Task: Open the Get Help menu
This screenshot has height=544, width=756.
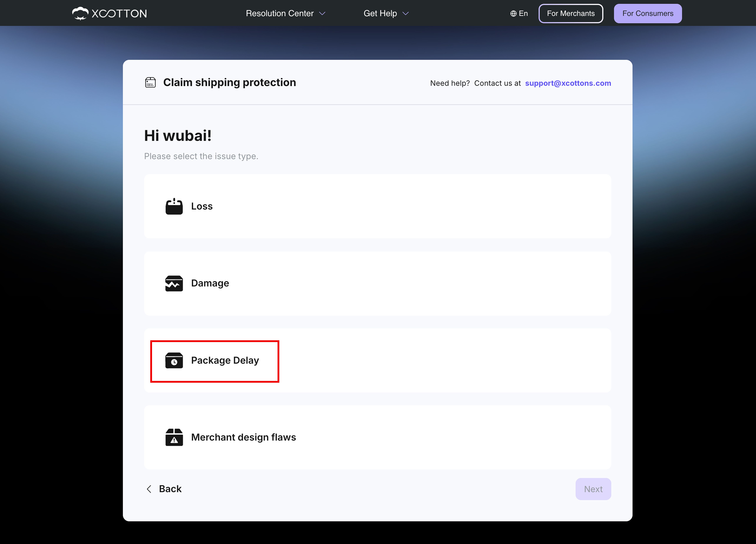Action: (386, 14)
